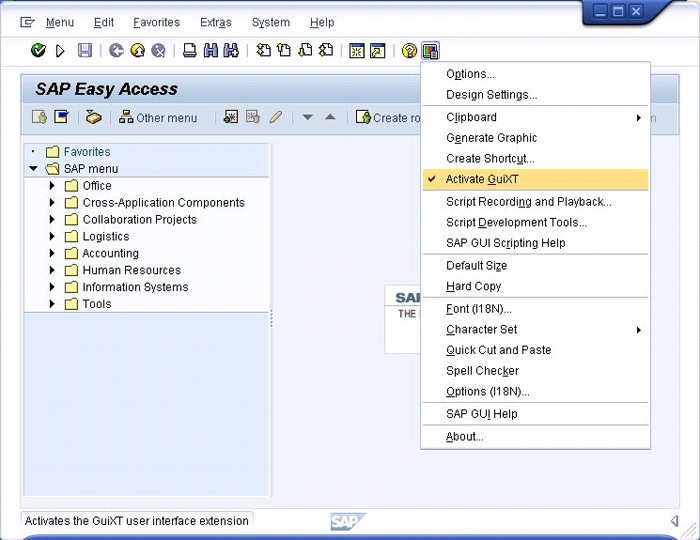Open the Edit menu
Viewport: 700px width, 540px height.
point(104,22)
